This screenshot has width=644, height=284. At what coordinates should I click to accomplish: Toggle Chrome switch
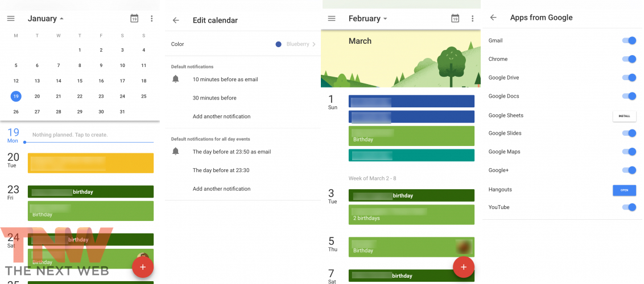pos(629,59)
